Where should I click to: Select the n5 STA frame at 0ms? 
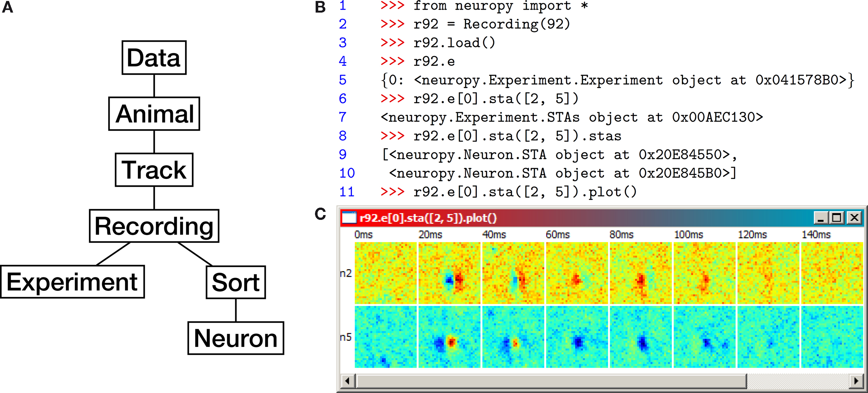coord(386,337)
